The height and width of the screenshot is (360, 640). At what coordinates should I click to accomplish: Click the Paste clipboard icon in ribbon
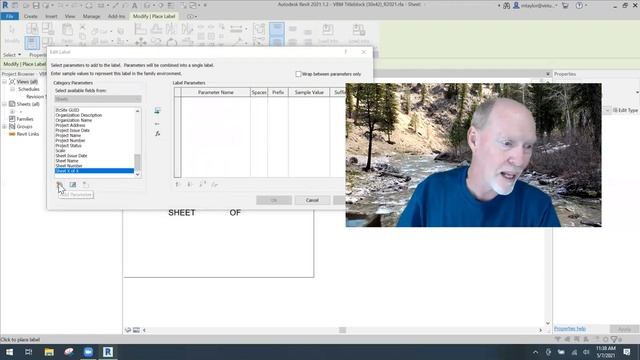[x=67, y=29]
